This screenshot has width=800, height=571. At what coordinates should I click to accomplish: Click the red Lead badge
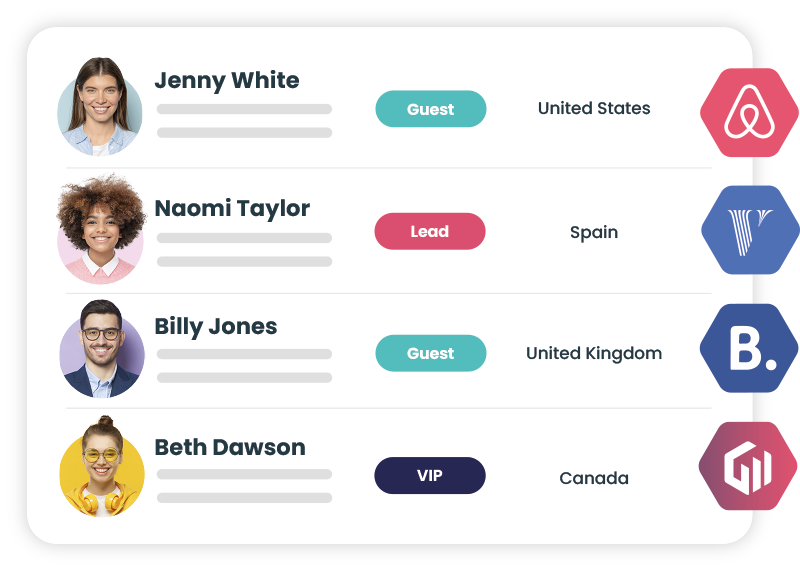[430, 231]
